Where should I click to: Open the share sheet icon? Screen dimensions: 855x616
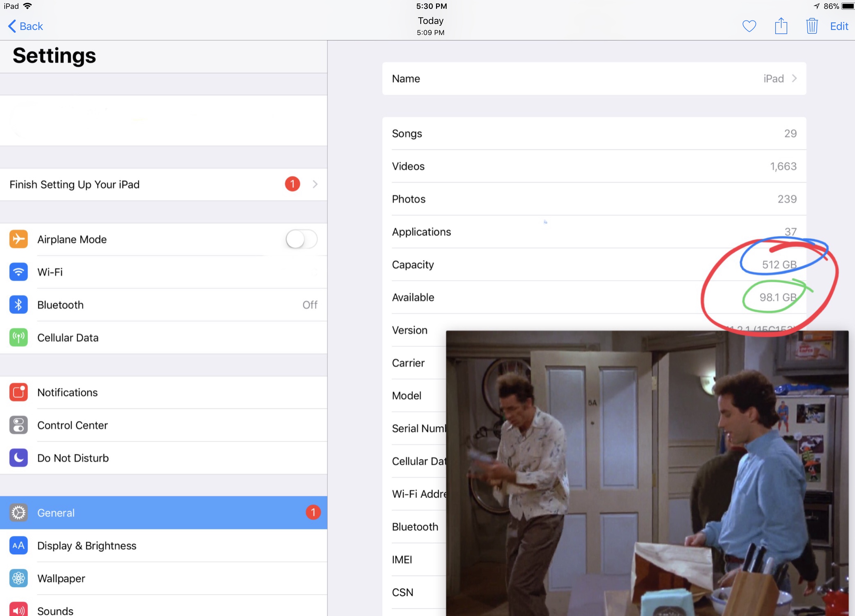[781, 26]
